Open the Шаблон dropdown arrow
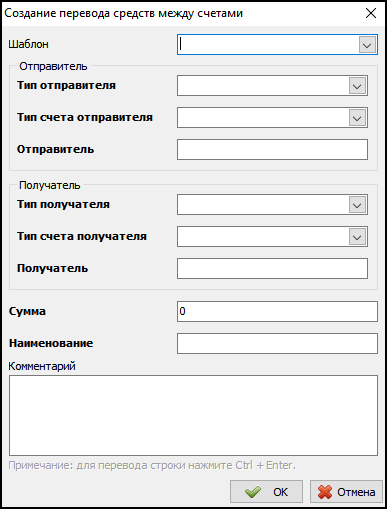 (367, 45)
